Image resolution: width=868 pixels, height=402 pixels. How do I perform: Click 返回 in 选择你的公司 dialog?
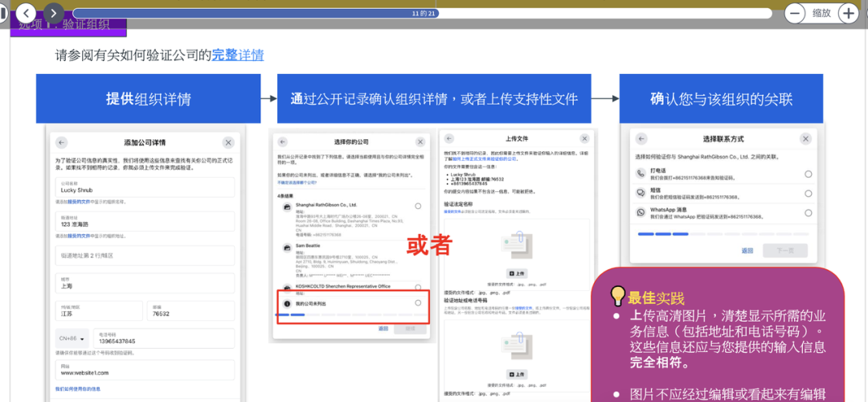click(x=383, y=329)
